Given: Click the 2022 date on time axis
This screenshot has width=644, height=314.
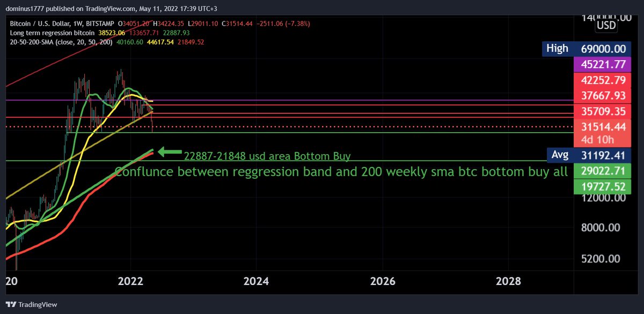Looking at the screenshot, I should tap(130, 281).
